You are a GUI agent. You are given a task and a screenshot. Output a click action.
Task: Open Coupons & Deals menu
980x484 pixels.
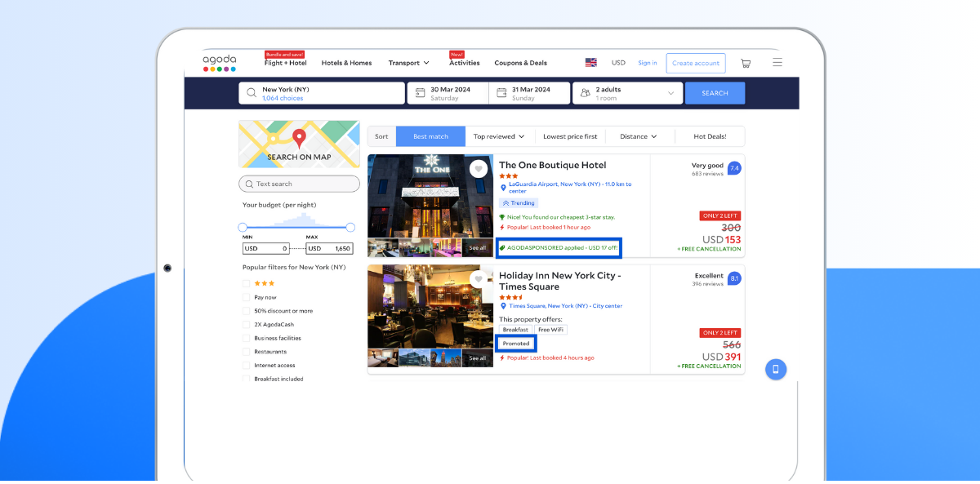pos(520,63)
